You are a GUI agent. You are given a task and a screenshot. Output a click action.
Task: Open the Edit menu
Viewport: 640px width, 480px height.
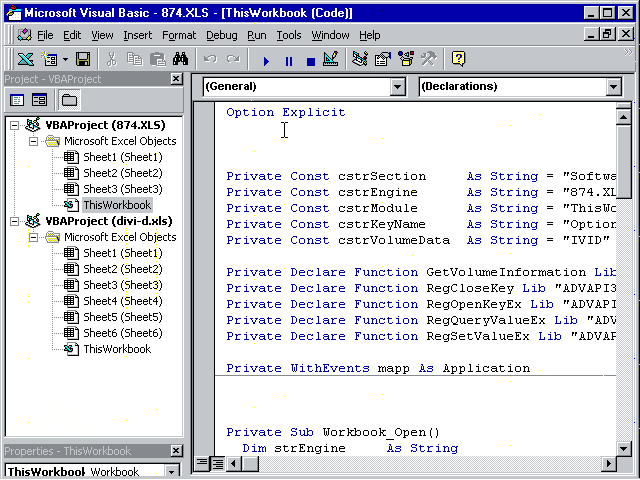72,36
